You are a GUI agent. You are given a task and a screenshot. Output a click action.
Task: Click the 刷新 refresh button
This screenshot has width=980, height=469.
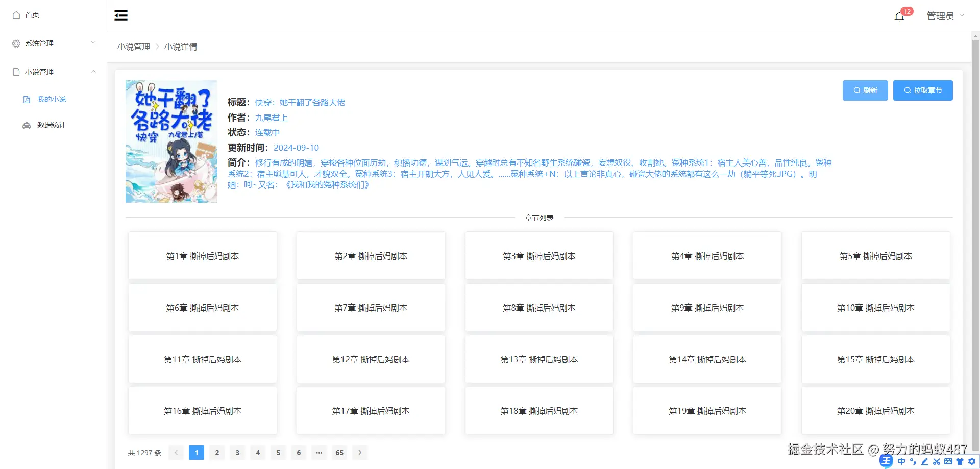point(865,90)
